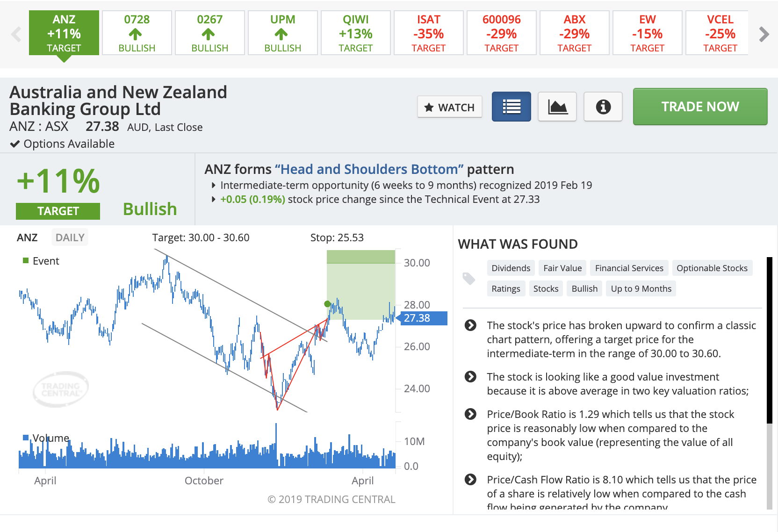Image resolution: width=778 pixels, height=532 pixels.
Task: Open the Head and Shoulders Bottom link
Action: pos(369,169)
